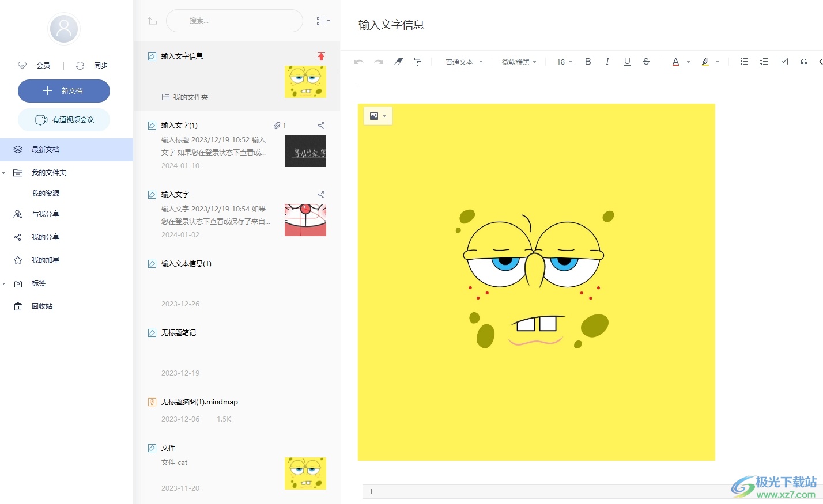Focus the 搜索 search field

[235, 21]
